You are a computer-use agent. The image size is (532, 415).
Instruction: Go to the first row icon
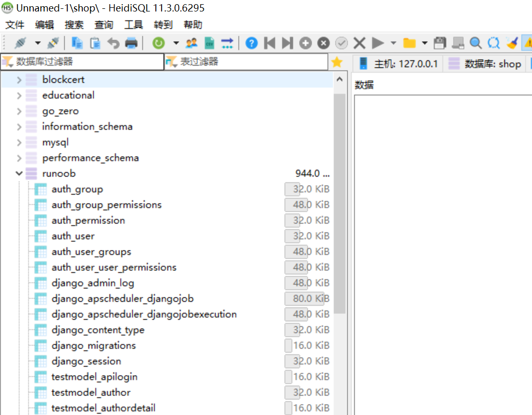[x=270, y=43]
